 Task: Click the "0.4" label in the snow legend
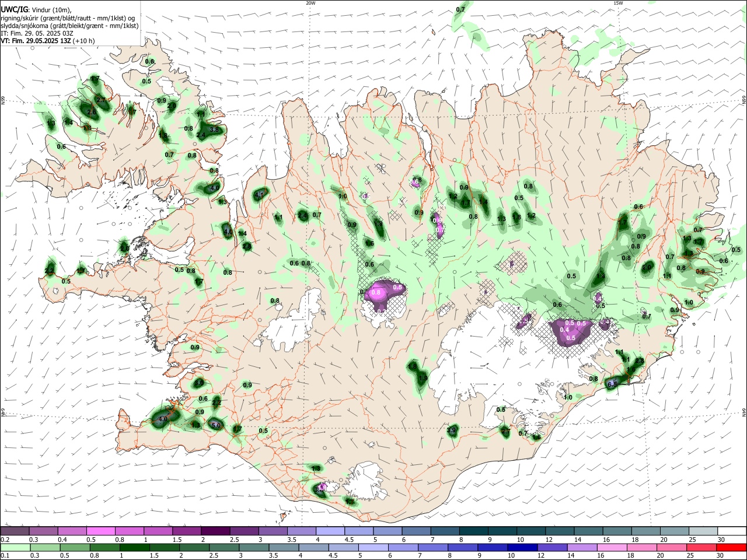tap(62, 540)
